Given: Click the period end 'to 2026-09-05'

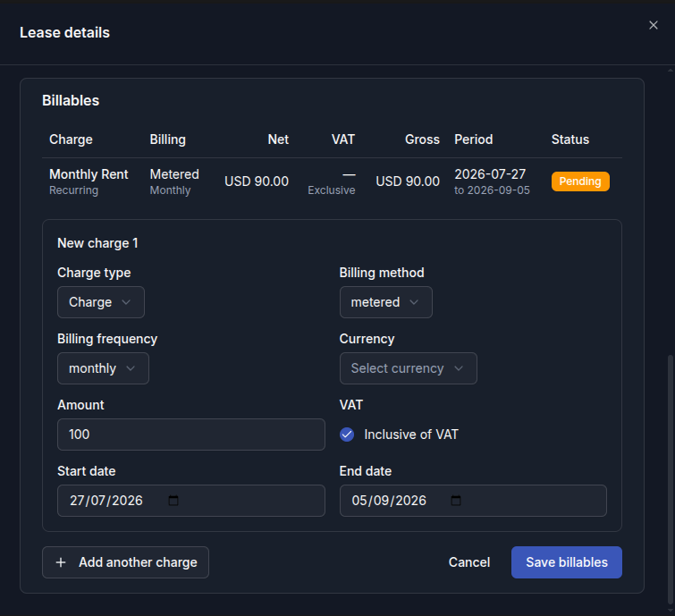Looking at the screenshot, I should point(492,190).
